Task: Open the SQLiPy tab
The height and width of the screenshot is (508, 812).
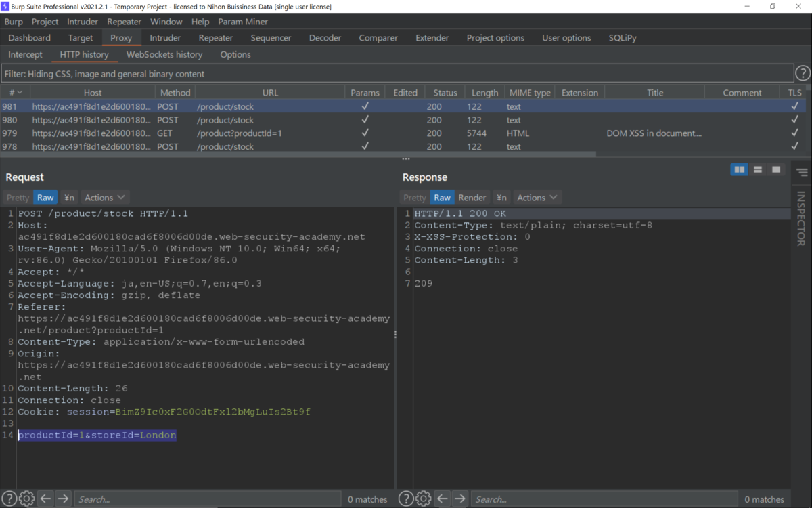Action: tap(623, 38)
